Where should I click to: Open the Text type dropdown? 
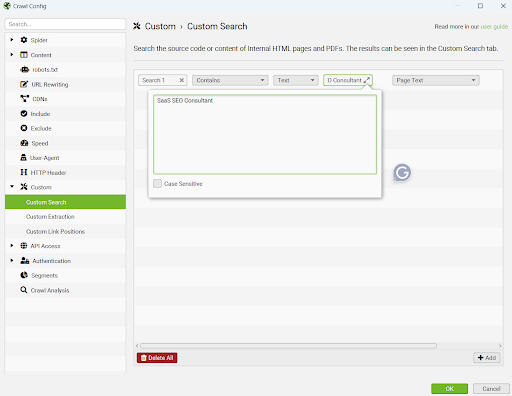[x=296, y=80]
